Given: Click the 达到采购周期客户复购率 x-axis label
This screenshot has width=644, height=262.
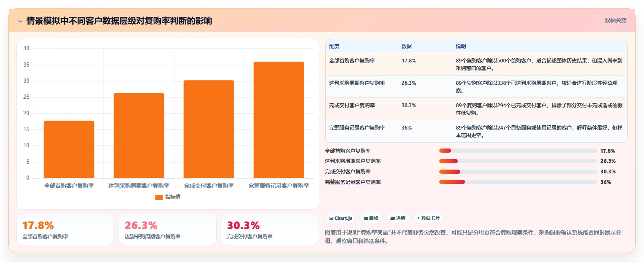Looking at the screenshot, I should tap(139, 186).
